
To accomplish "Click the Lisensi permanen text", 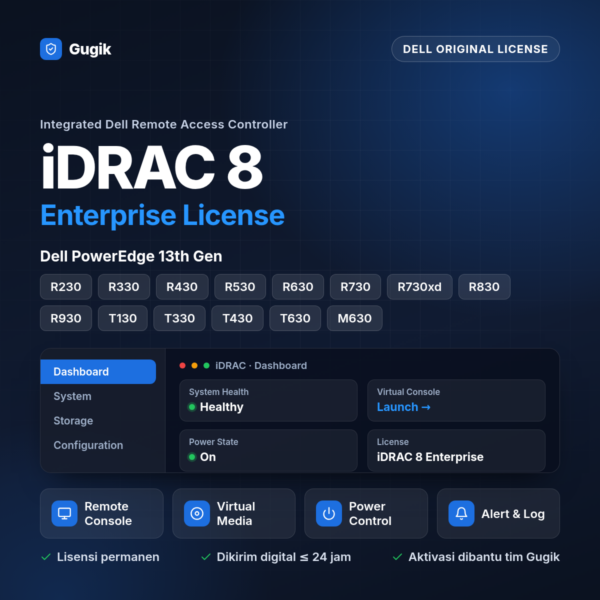I will pos(108,557).
